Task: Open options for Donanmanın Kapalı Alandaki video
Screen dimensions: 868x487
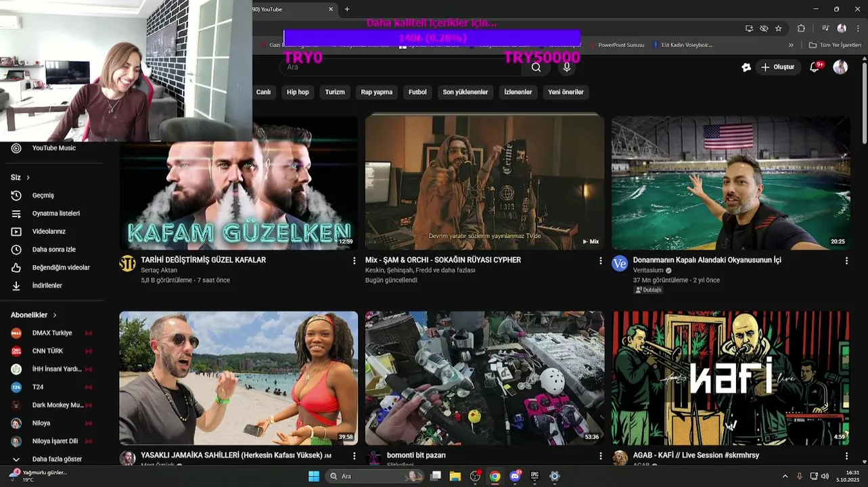Action: pos(846,260)
